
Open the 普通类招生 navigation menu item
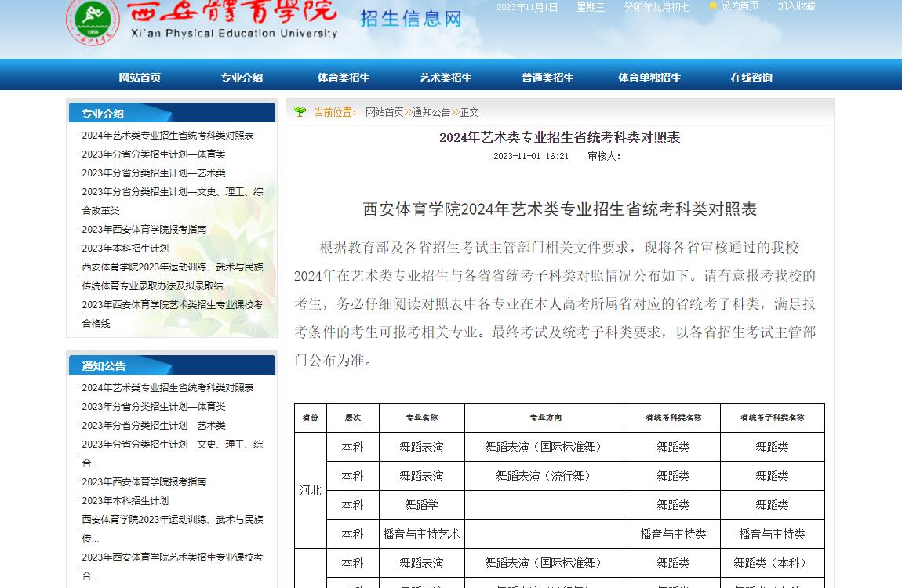point(547,78)
